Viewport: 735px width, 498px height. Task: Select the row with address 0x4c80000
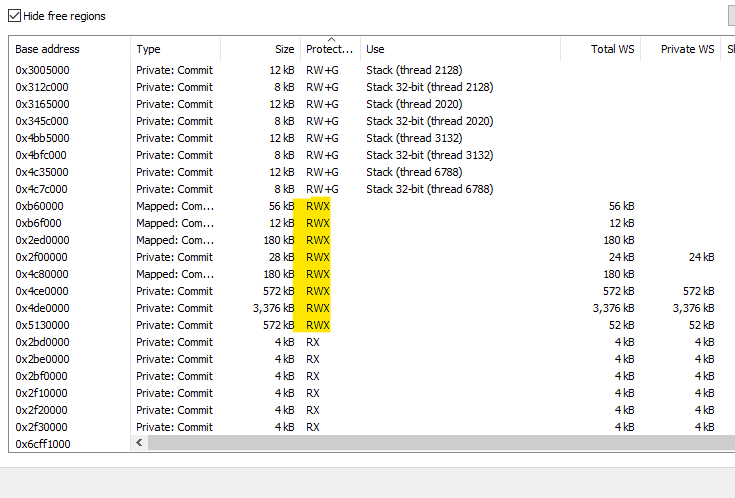point(372,274)
